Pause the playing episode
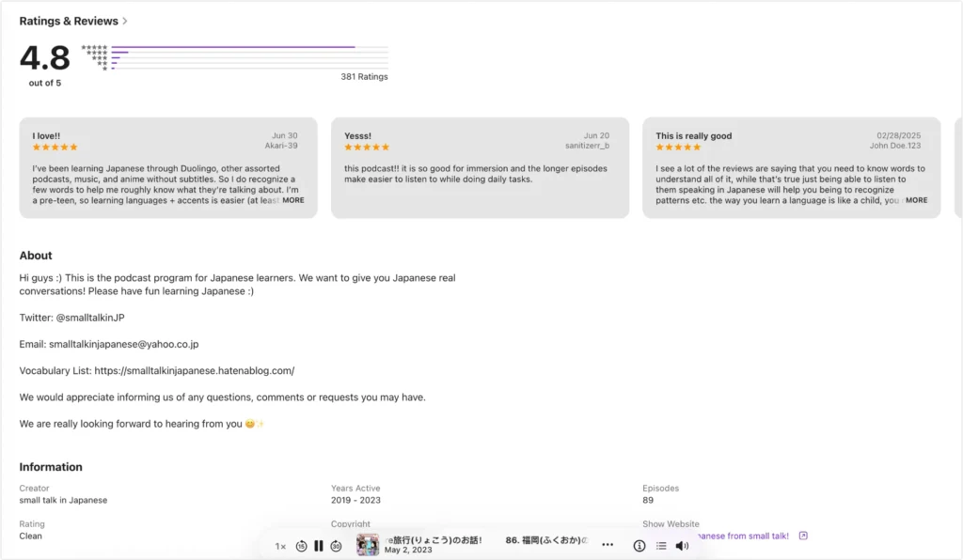 click(318, 545)
